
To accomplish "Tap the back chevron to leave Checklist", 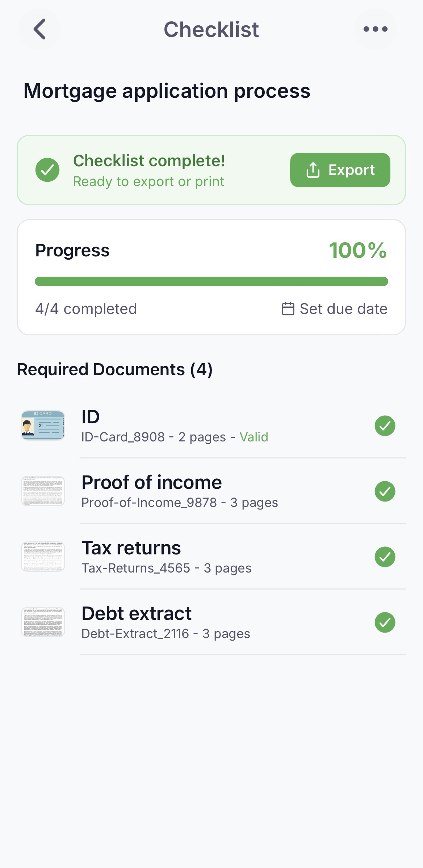I will (40, 29).
